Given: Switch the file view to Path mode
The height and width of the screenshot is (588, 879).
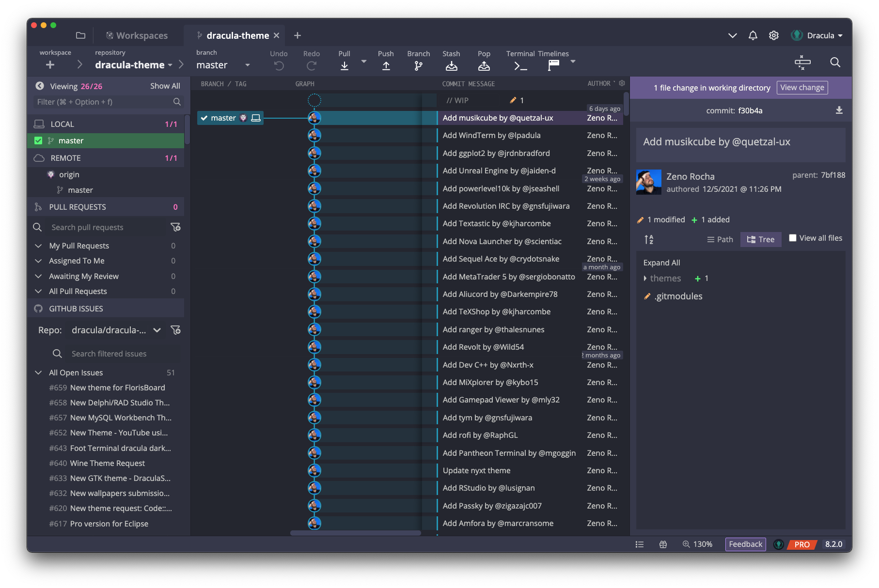Looking at the screenshot, I should [720, 239].
